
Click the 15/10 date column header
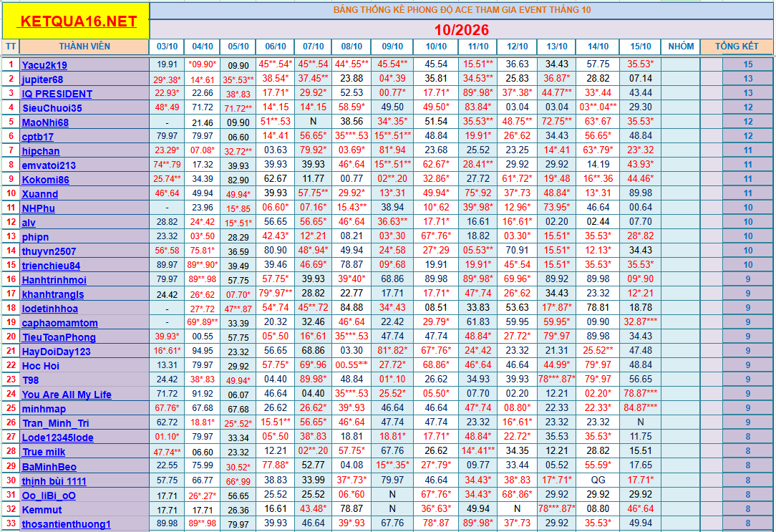[641, 47]
